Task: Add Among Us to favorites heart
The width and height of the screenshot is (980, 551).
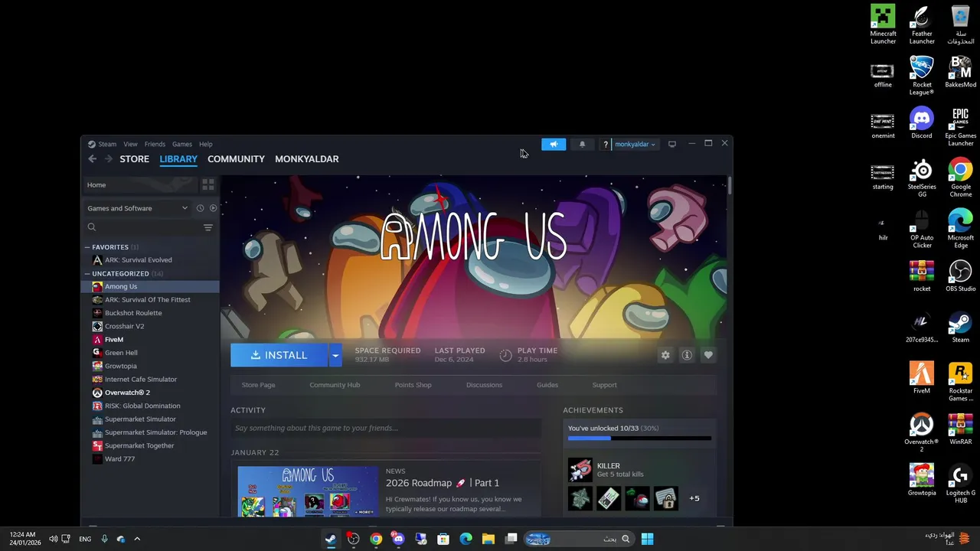Action: tap(708, 355)
